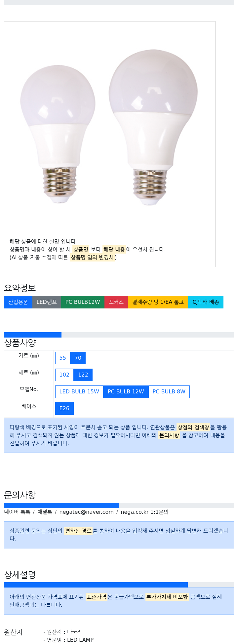Pick model LED BULB 15W
Viewport: 238px width, 644px height.
click(x=79, y=392)
